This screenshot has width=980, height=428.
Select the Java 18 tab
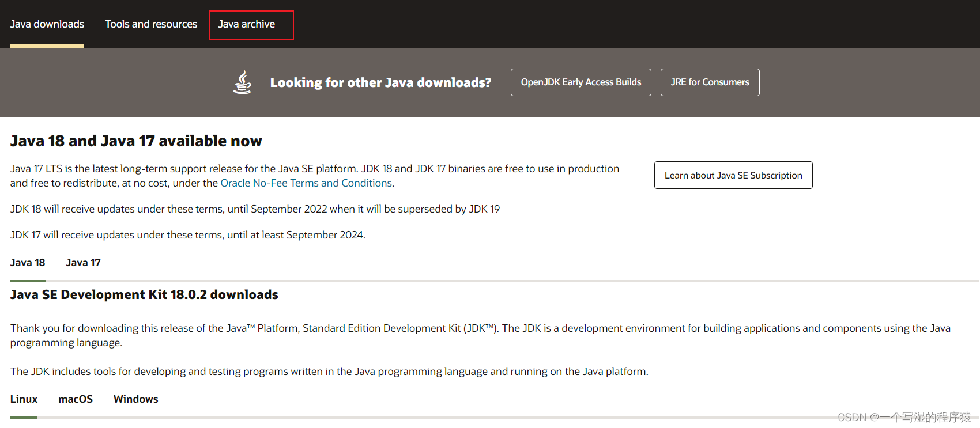pos(28,263)
